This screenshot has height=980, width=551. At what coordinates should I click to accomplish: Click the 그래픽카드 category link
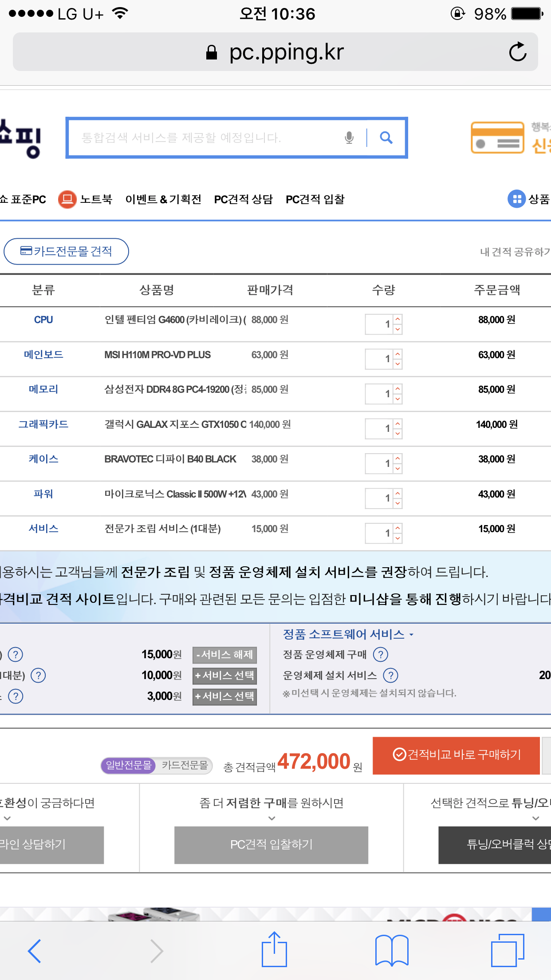43,424
